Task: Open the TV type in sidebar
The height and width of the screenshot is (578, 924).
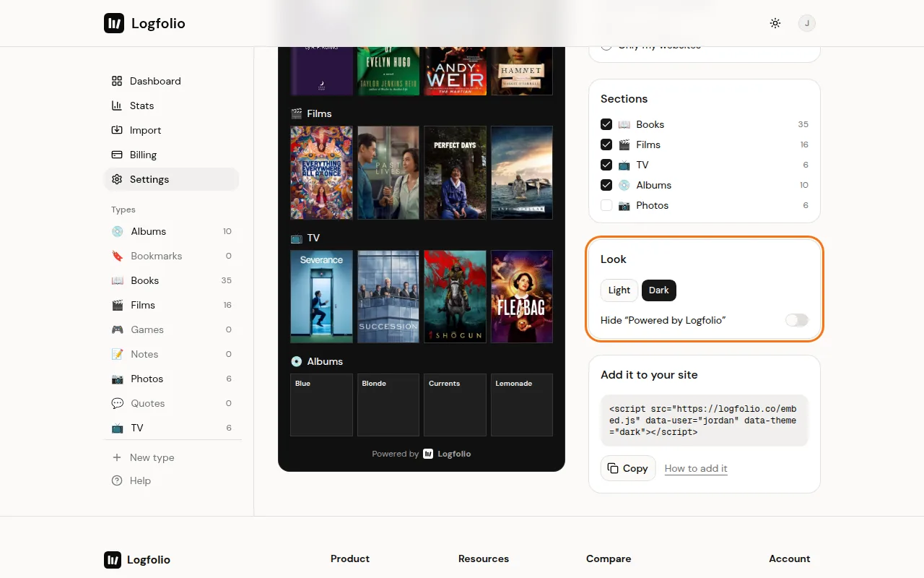Action: click(x=172, y=428)
